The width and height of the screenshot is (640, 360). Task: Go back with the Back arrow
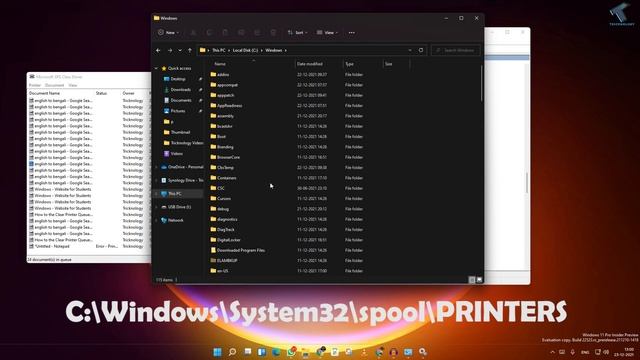(158, 50)
